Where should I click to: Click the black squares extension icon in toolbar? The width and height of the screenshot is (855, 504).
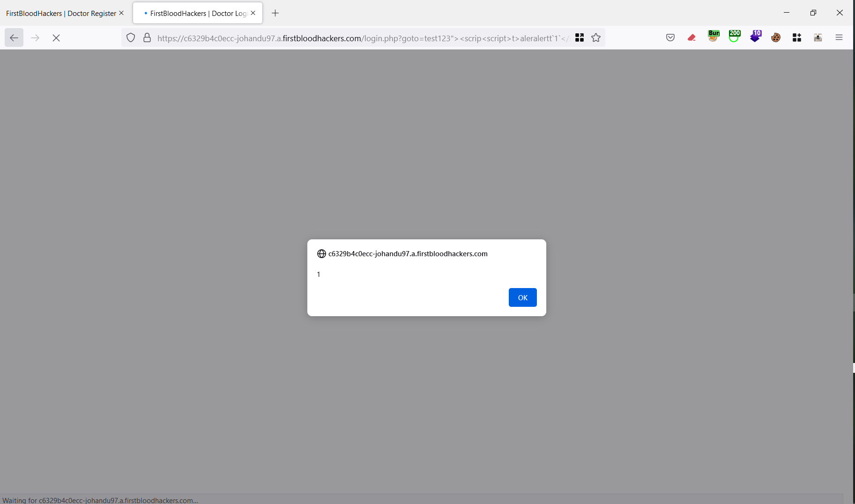(x=797, y=38)
